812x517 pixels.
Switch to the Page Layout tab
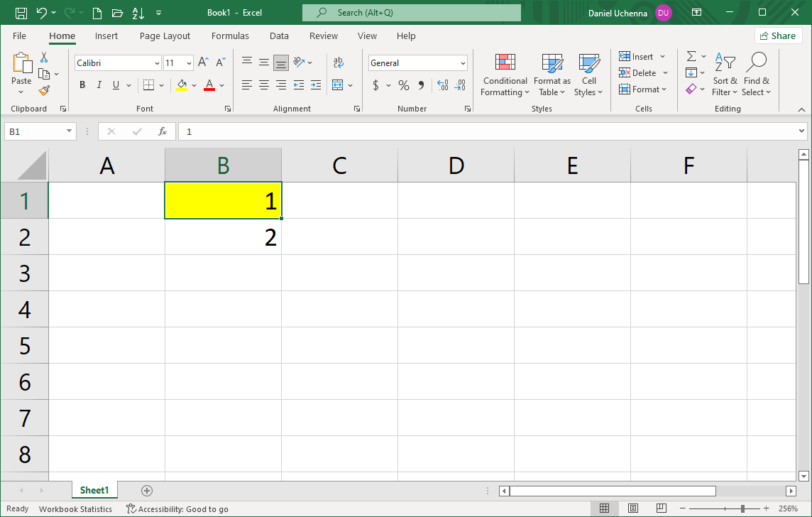coord(165,36)
